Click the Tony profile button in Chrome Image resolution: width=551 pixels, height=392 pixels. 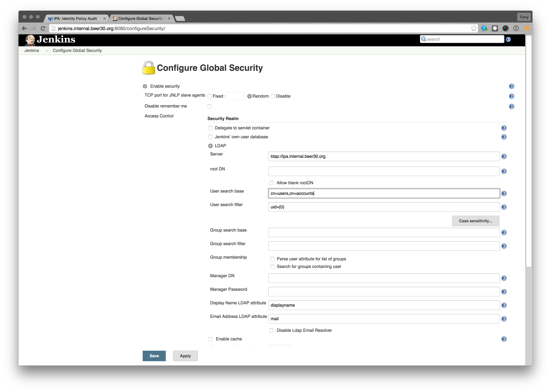[x=524, y=17]
